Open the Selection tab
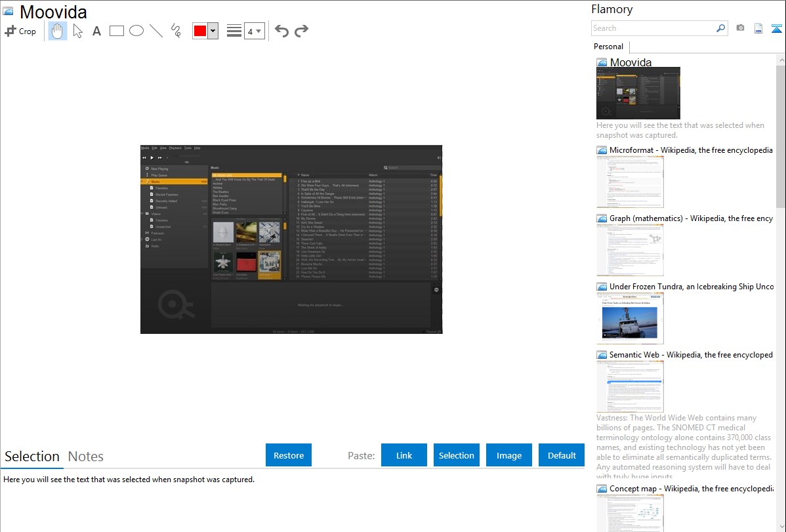The image size is (786, 532). click(32, 457)
